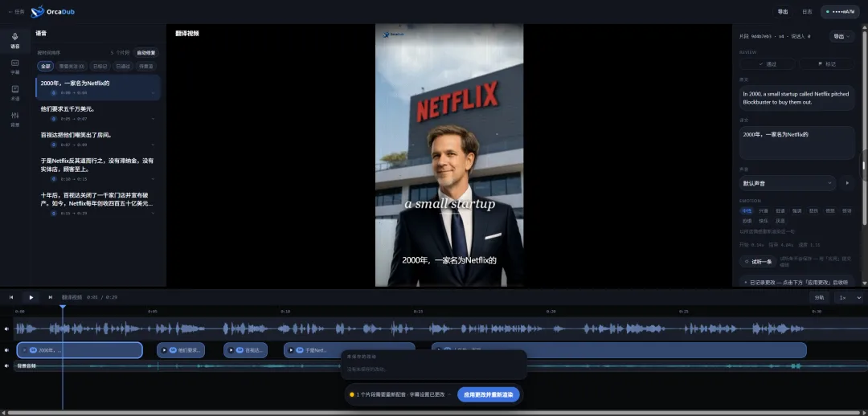Mute the 背景音频 background audio track
Viewport: 868px width, 416px height.
pyautogui.click(x=6, y=365)
